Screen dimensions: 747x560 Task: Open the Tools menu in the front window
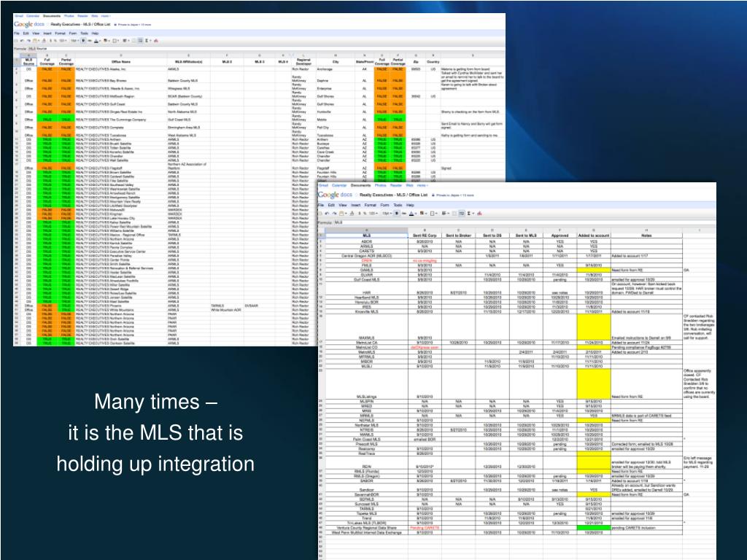pos(398,205)
